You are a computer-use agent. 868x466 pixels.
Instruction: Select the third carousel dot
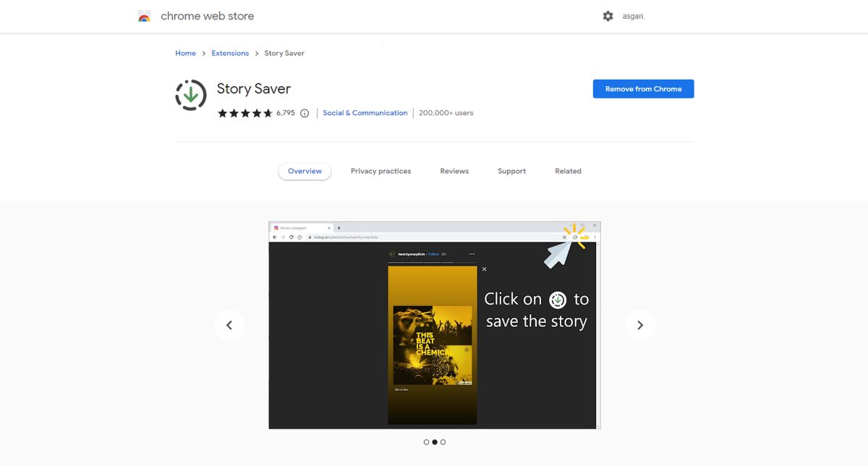pyautogui.click(x=443, y=442)
